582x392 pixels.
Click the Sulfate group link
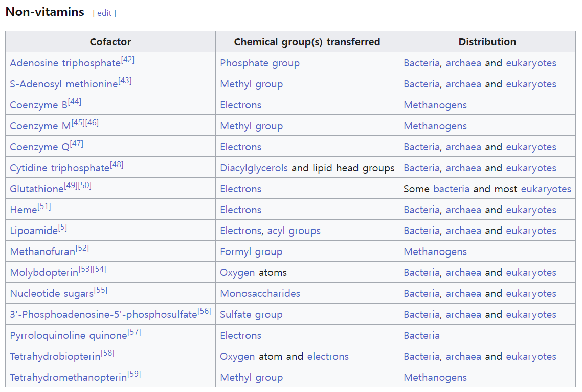click(x=251, y=315)
